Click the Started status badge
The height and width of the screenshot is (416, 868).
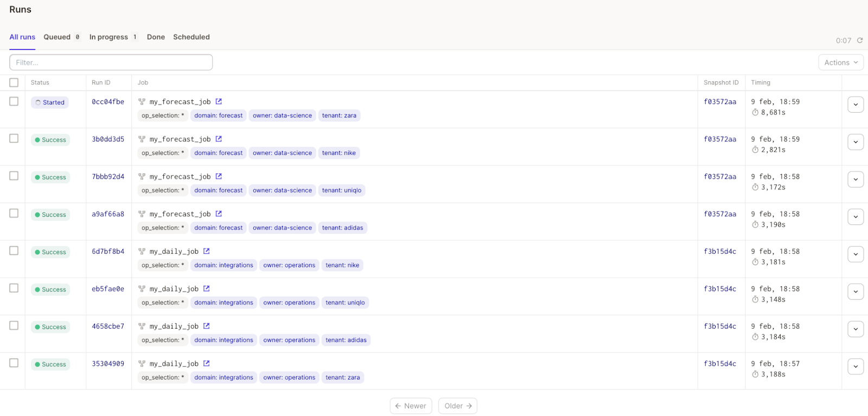[50, 103]
